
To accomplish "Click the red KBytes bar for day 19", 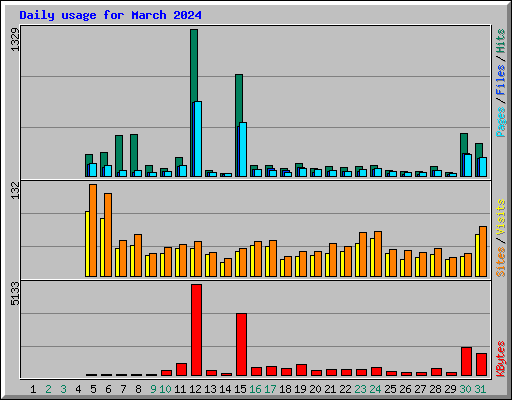I will 301,370.
